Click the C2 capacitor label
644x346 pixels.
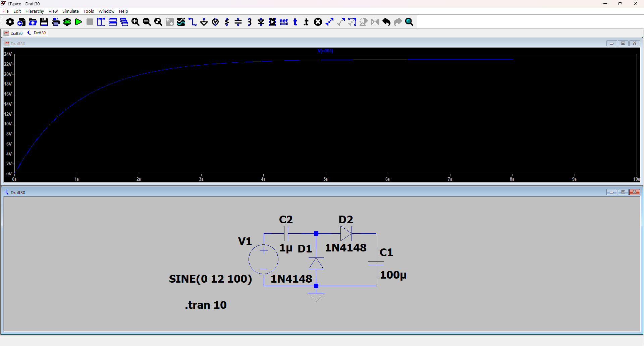click(x=286, y=220)
